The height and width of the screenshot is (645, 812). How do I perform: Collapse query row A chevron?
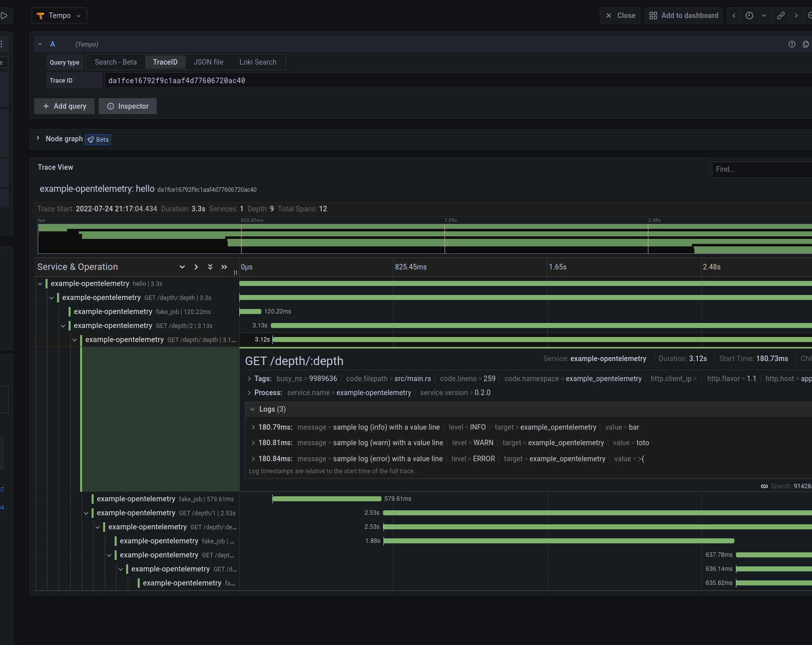coord(40,44)
